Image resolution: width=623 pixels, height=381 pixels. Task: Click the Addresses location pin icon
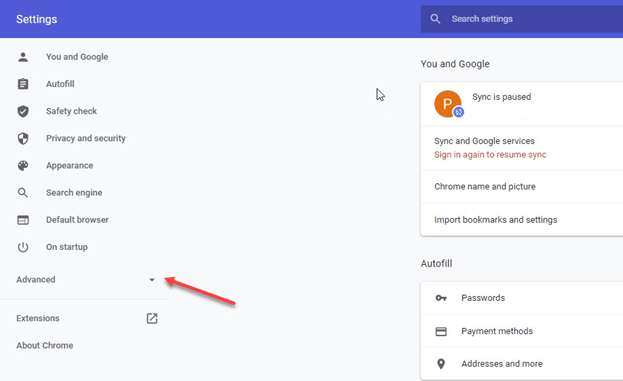pos(441,364)
